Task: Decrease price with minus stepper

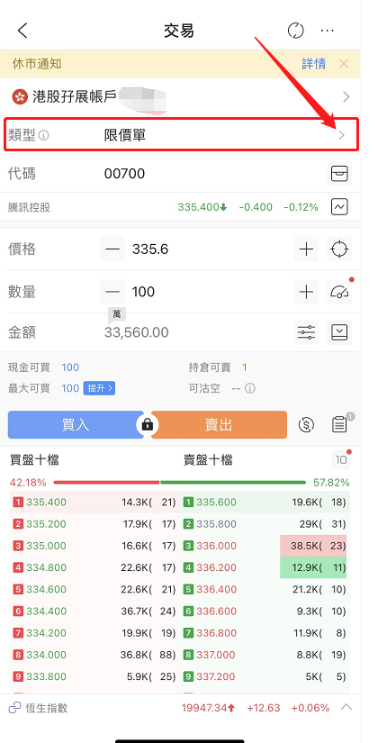Action: click(x=112, y=249)
